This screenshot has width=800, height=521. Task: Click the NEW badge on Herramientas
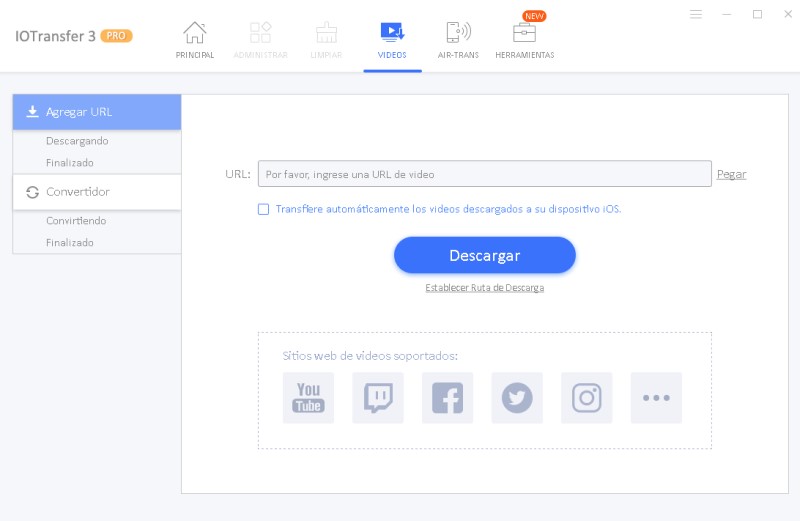(x=534, y=16)
